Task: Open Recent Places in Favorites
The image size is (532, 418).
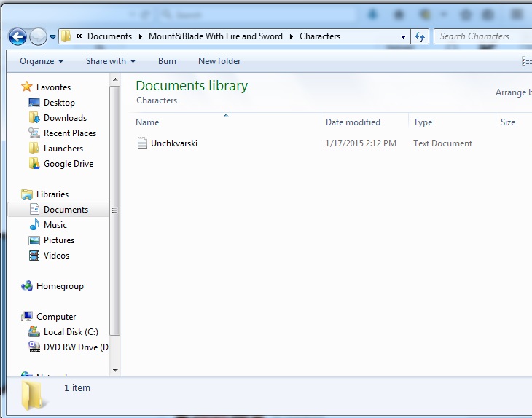Action: (x=70, y=133)
